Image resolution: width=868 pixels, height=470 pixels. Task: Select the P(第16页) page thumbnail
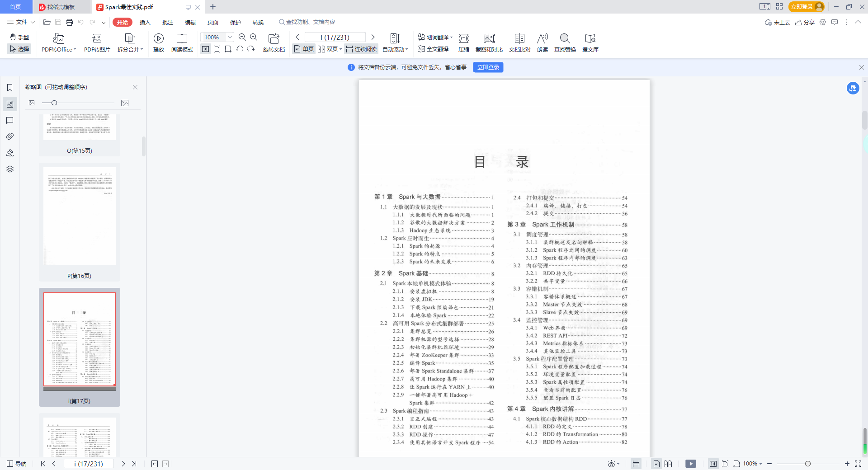point(80,222)
